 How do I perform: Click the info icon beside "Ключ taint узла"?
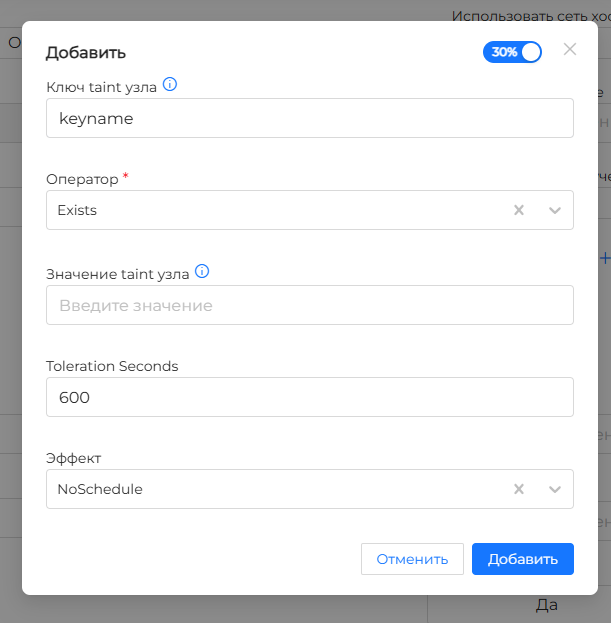(x=170, y=85)
